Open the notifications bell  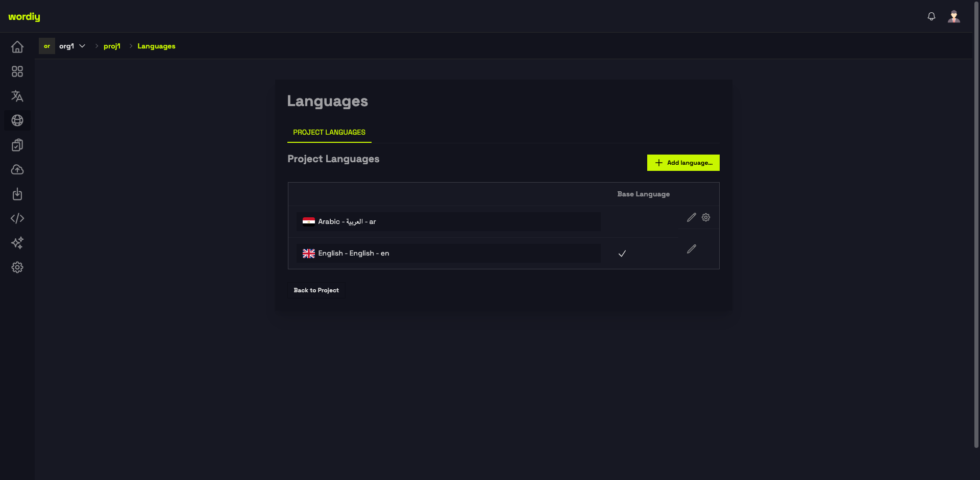click(x=932, y=16)
